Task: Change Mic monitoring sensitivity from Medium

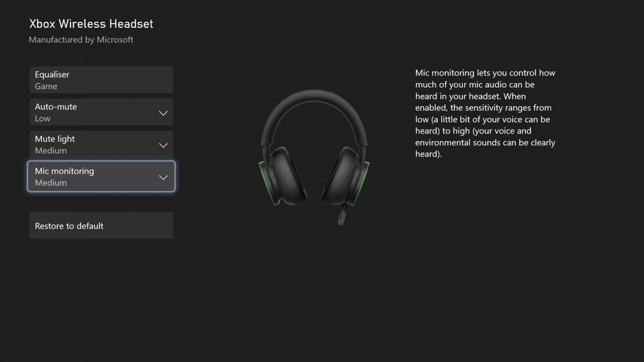Action: point(101,177)
